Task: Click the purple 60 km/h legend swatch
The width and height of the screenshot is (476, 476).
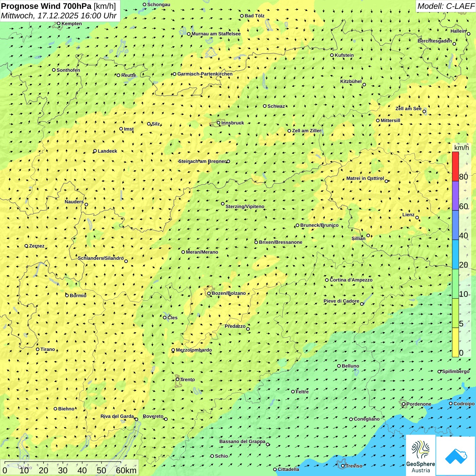Action: pyautogui.click(x=455, y=195)
